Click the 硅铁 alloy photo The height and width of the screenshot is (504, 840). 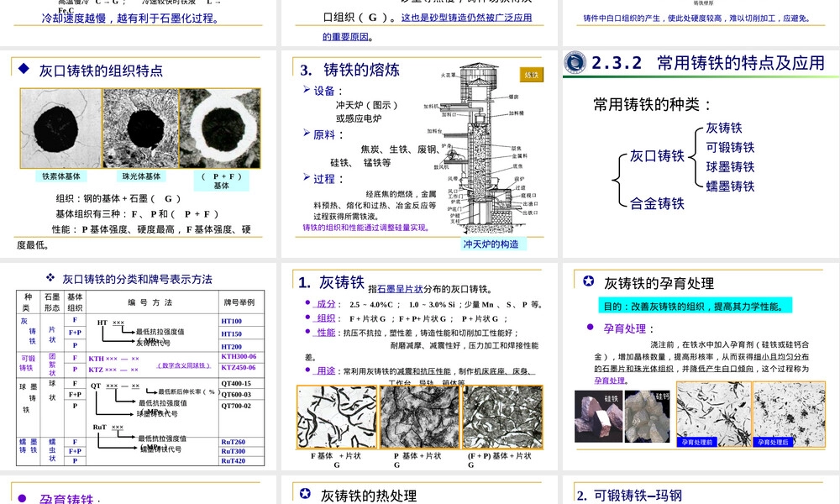pos(598,416)
